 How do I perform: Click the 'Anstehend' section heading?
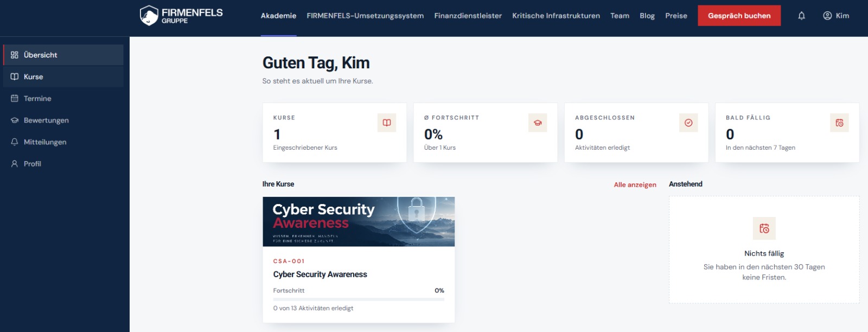(x=685, y=184)
